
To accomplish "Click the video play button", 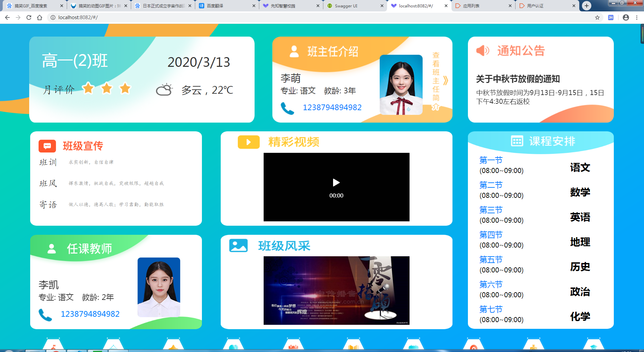I will (336, 182).
